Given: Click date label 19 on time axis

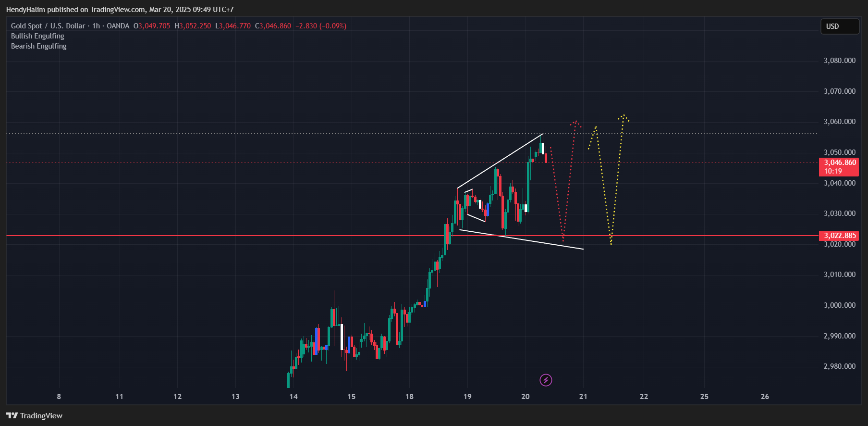Looking at the screenshot, I should pyautogui.click(x=467, y=397).
